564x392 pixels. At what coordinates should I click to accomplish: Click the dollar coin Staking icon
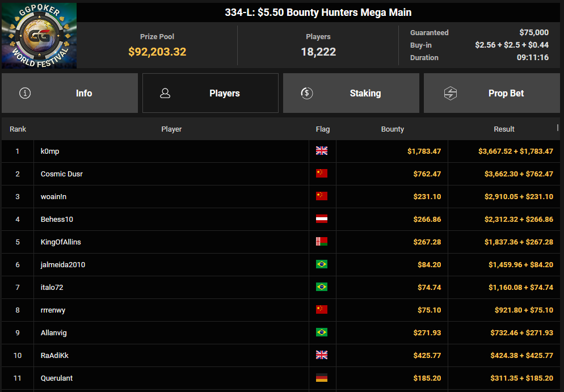(307, 93)
